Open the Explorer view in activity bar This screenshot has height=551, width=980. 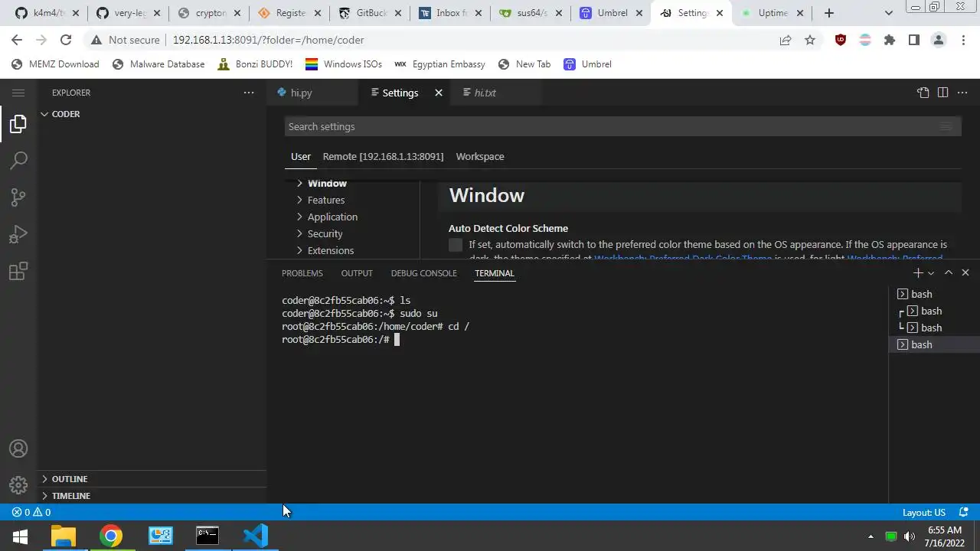tap(18, 124)
